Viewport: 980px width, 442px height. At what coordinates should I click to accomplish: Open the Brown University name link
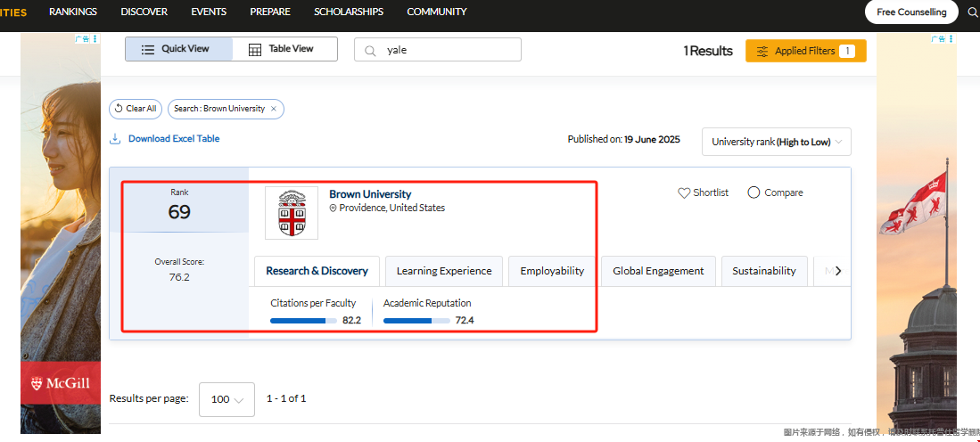[370, 194]
